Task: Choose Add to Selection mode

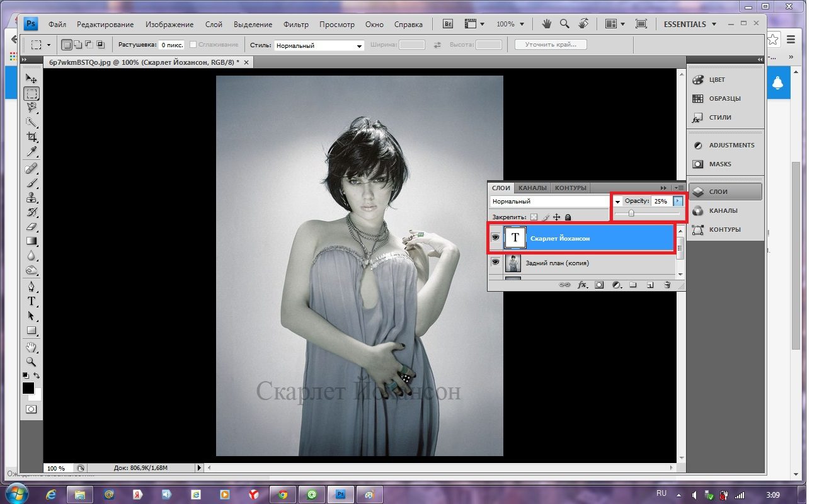Action: [78, 45]
